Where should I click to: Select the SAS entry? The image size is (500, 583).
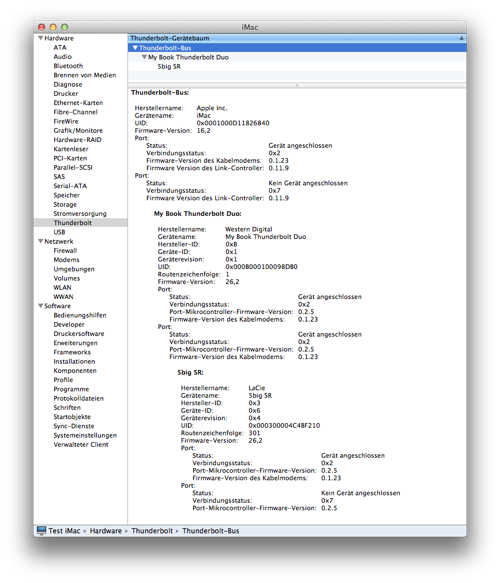pos(59,177)
